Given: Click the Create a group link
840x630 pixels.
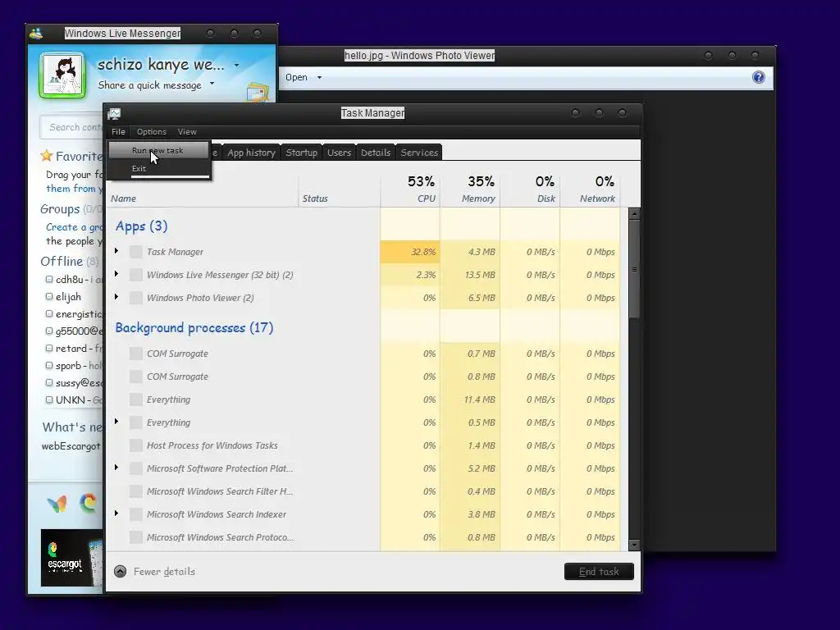Looking at the screenshot, I should point(74,227).
